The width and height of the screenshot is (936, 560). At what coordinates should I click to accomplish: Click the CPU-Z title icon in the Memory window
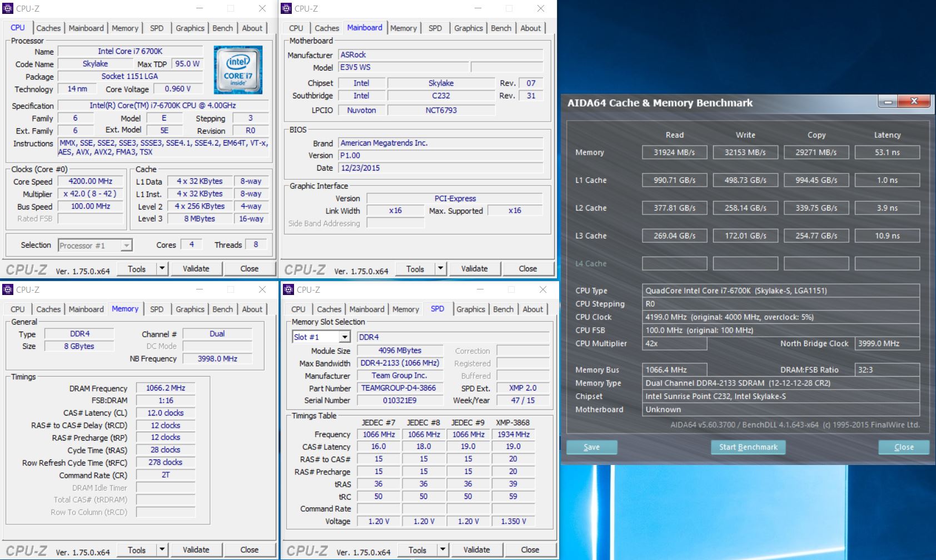8,289
